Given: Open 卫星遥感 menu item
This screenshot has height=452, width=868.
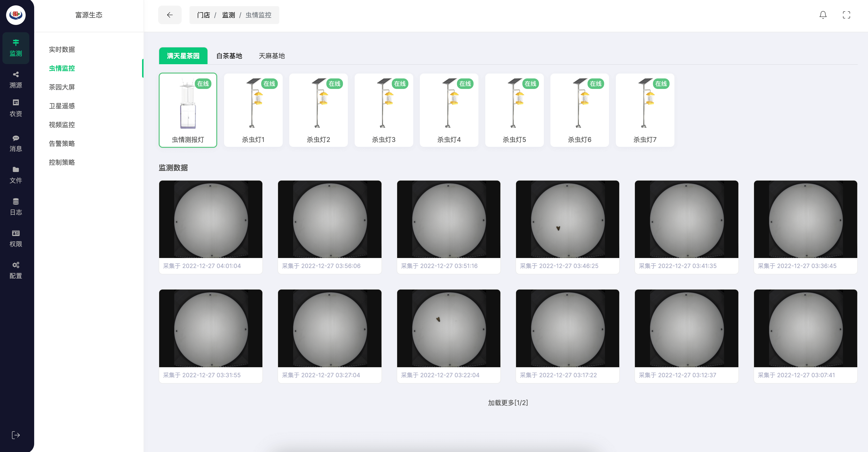Looking at the screenshot, I should [x=62, y=106].
